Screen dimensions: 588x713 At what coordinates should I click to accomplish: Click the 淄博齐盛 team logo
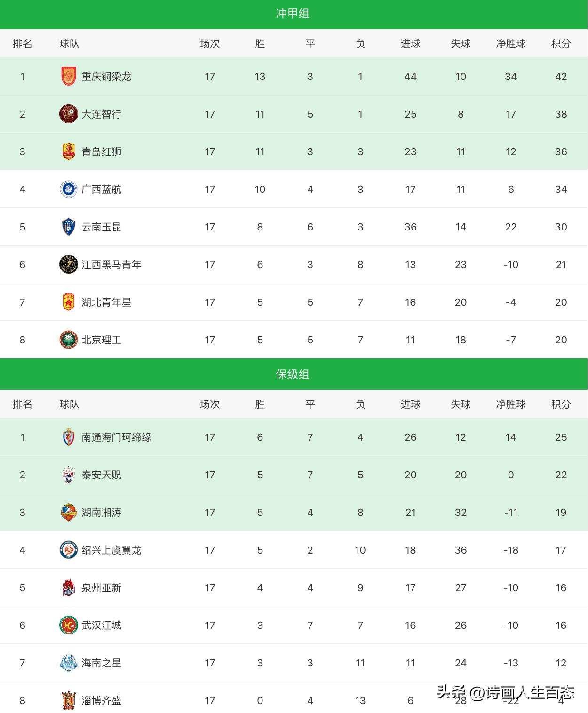click(69, 701)
